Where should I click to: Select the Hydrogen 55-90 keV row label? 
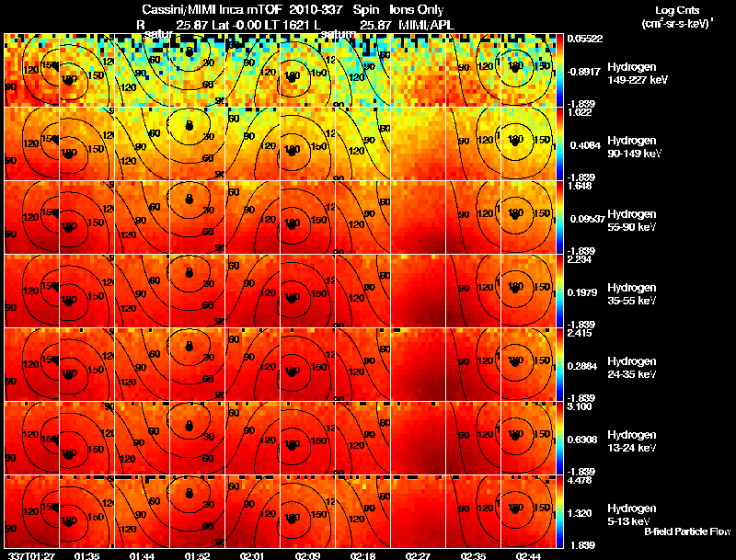631,221
